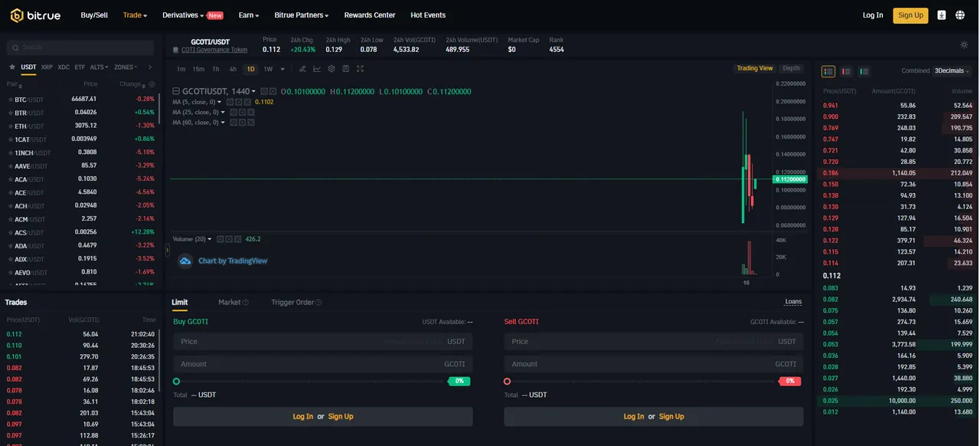Open chart indicators icon
The width and height of the screenshot is (980, 446).
point(317,69)
